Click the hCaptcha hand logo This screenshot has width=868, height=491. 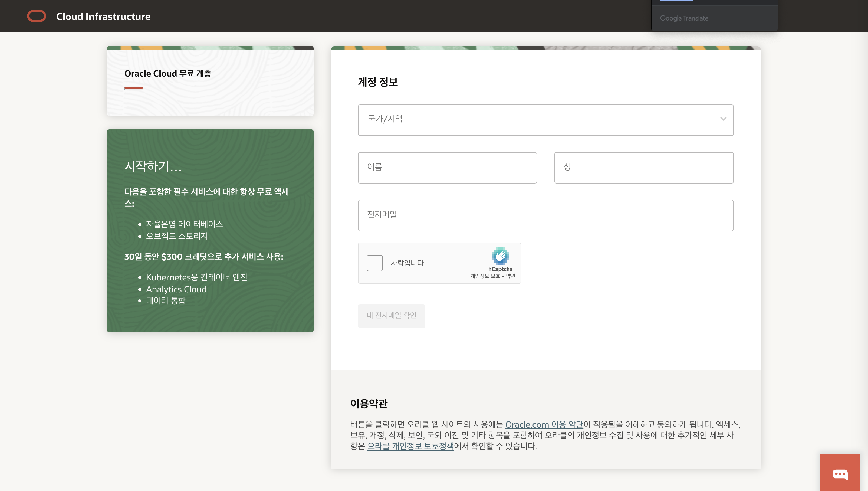[x=500, y=256]
